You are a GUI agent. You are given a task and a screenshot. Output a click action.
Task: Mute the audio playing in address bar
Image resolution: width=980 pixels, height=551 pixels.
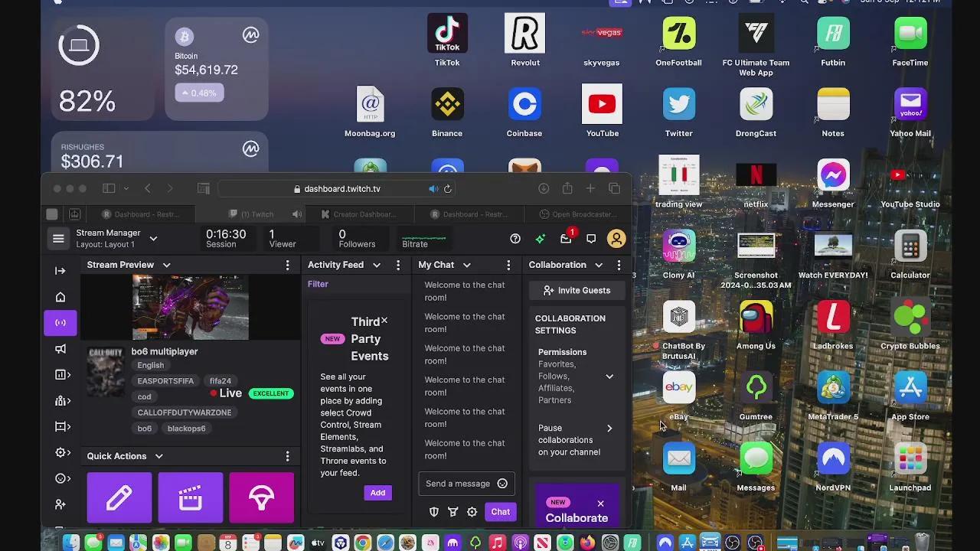pos(433,189)
